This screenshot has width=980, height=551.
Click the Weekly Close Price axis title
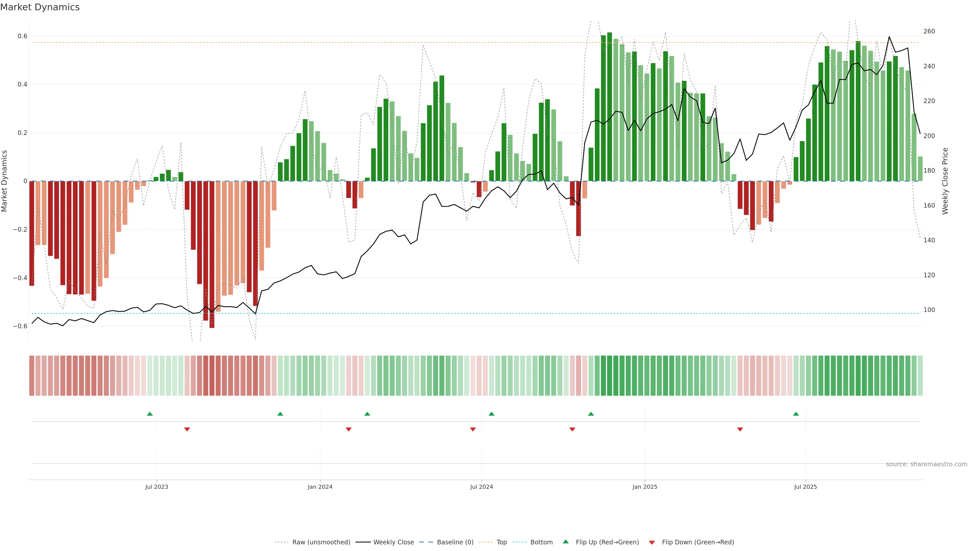click(945, 181)
